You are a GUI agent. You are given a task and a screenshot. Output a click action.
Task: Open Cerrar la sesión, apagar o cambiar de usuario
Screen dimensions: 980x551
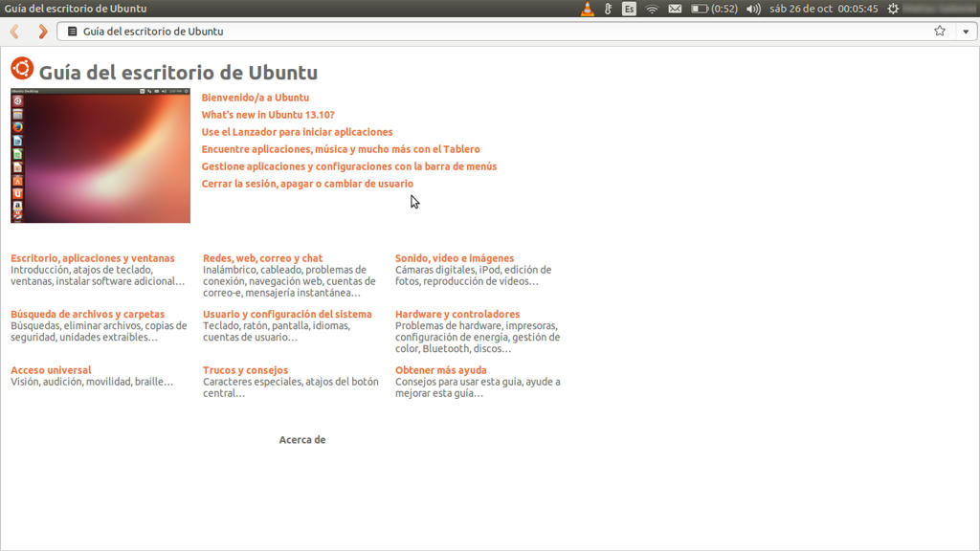[307, 184]
